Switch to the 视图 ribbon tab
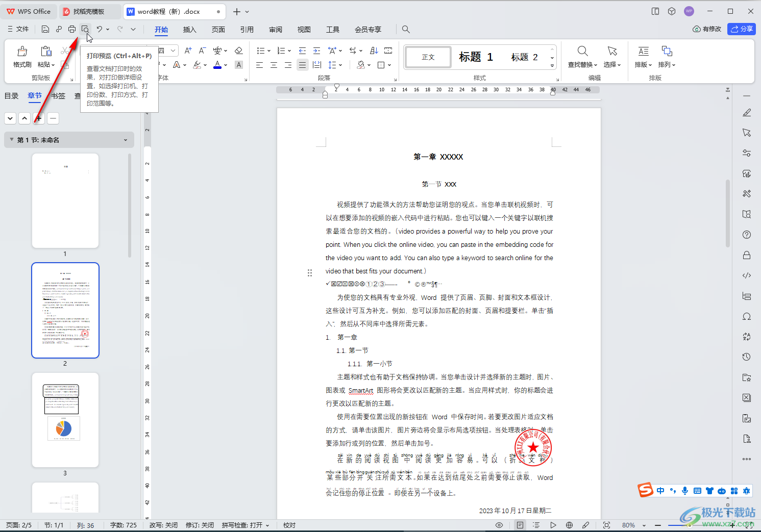761x532 pixels. (304, 30)
